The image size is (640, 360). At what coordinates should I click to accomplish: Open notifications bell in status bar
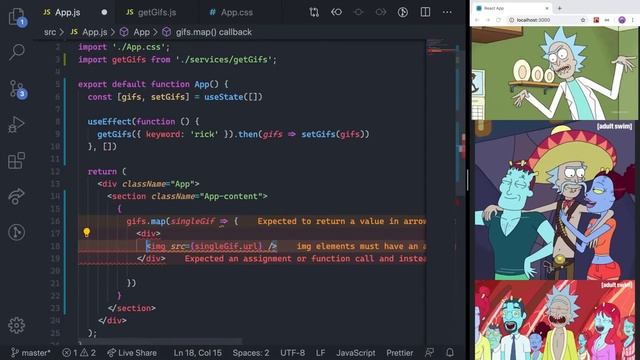pyautogui.click(x=450, y=353)
